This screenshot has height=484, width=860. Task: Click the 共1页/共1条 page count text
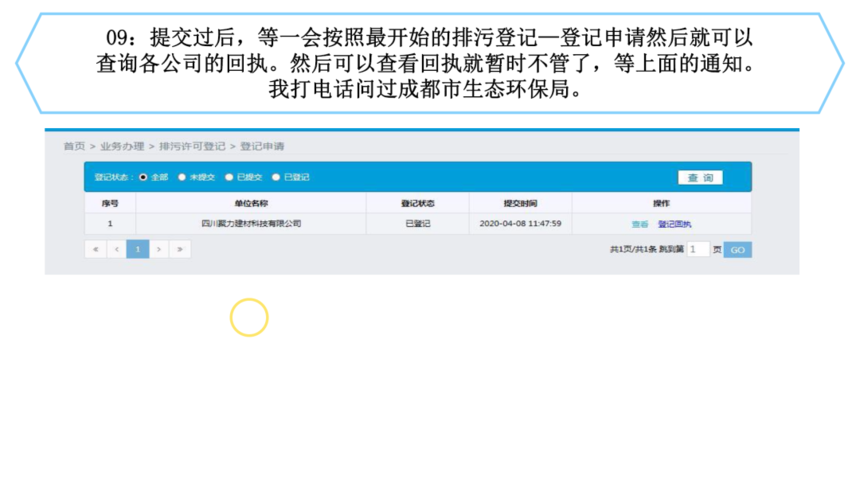click(x=633, y=250)
